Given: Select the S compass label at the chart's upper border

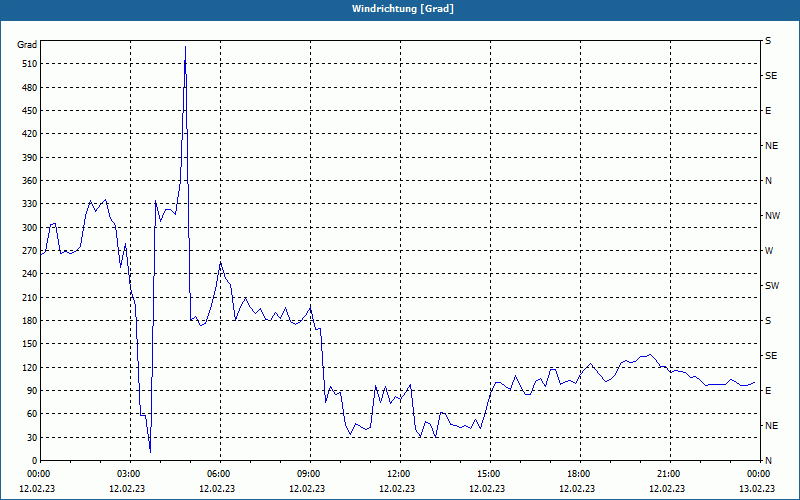Looking at the screenshot, I should point(768,41).
